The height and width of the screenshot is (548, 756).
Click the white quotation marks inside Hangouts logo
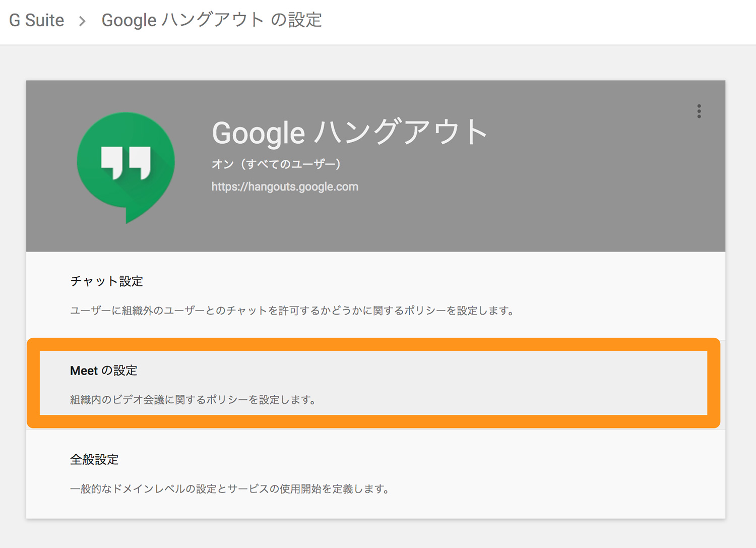click(126, 162)
